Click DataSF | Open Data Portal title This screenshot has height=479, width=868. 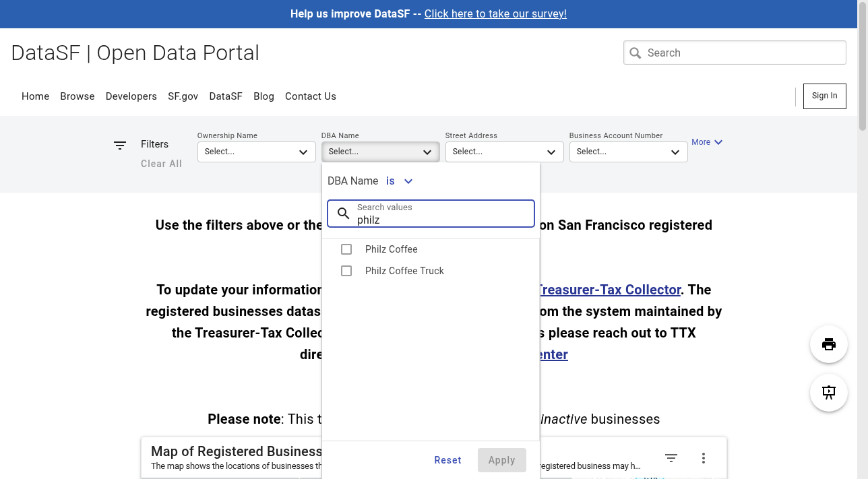[135, 53]
